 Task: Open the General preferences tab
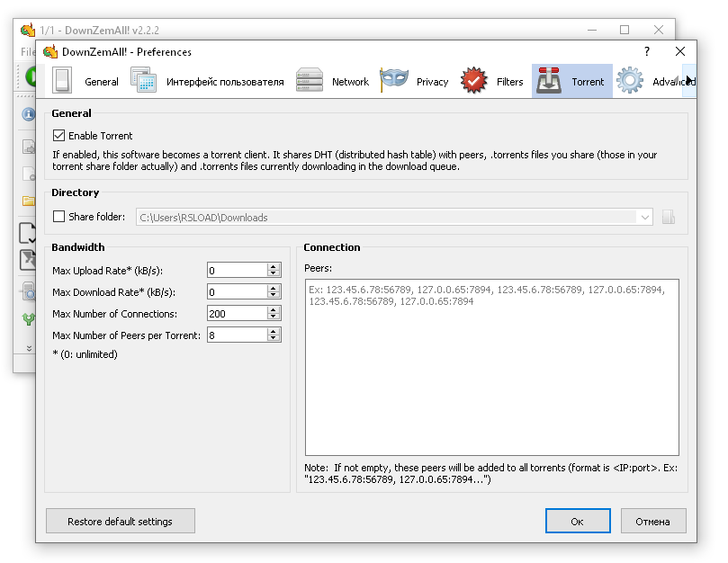[x=85, y=81]
